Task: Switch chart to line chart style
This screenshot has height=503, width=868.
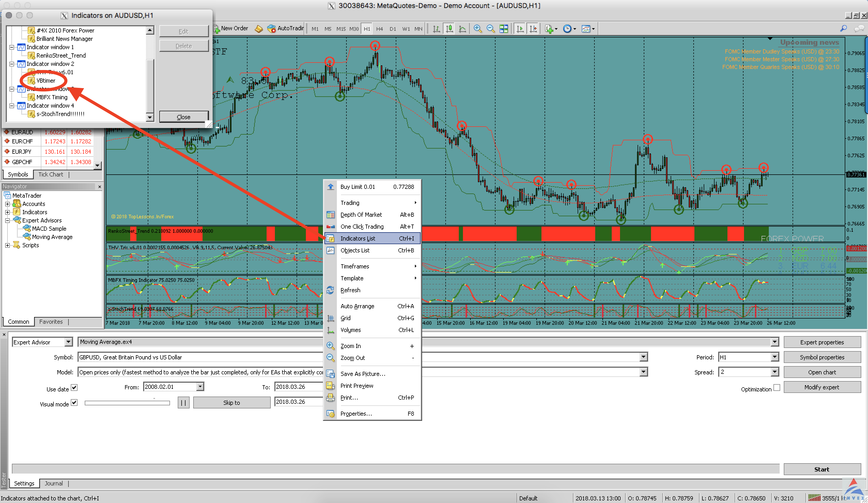Action: (463, 29)
